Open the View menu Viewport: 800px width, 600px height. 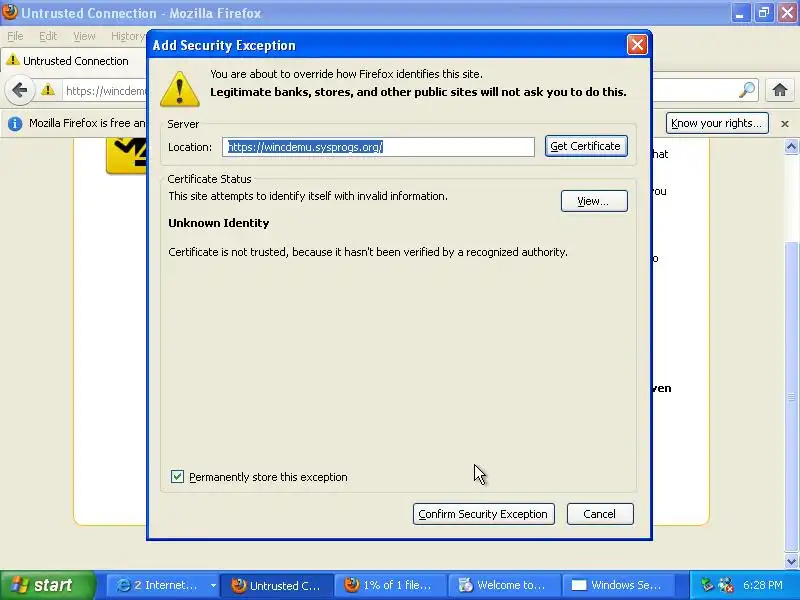[x=84, y=36]
